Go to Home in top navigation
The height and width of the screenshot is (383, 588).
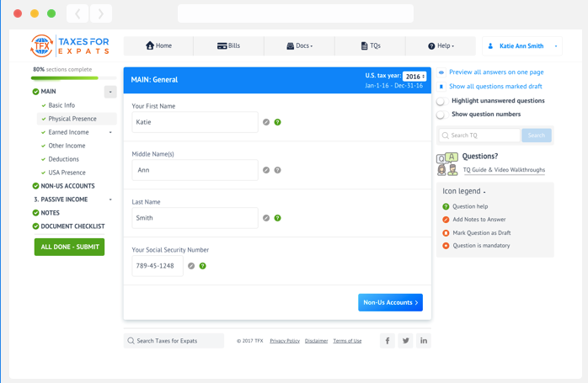tap(158, 45)
